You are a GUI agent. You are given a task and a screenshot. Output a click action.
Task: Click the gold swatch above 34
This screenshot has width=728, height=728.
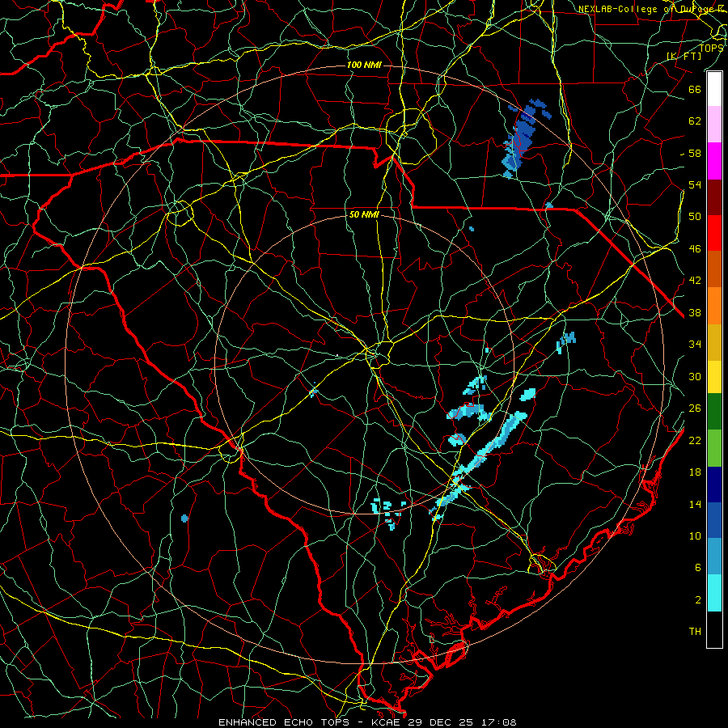pos(714,342)
